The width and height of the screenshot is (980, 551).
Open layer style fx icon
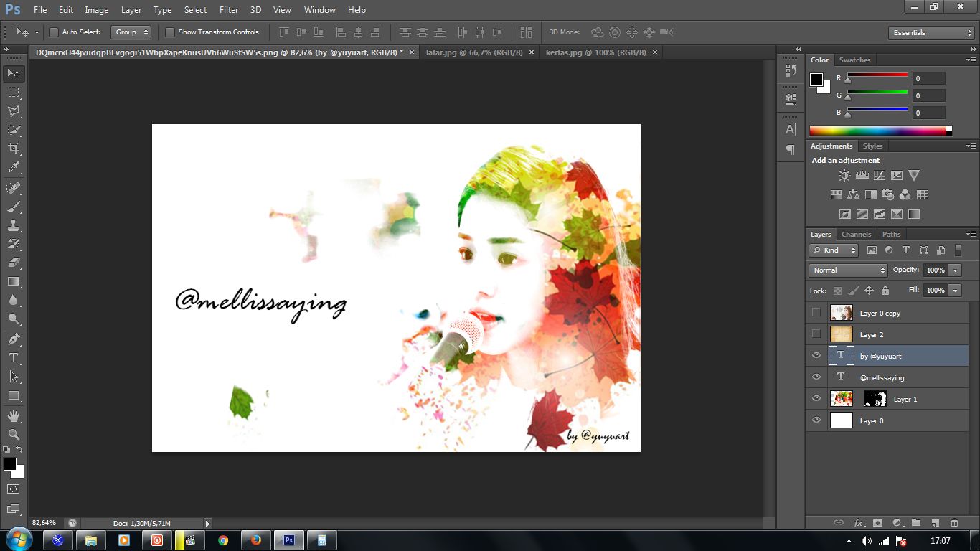click(x=857, y=523)
